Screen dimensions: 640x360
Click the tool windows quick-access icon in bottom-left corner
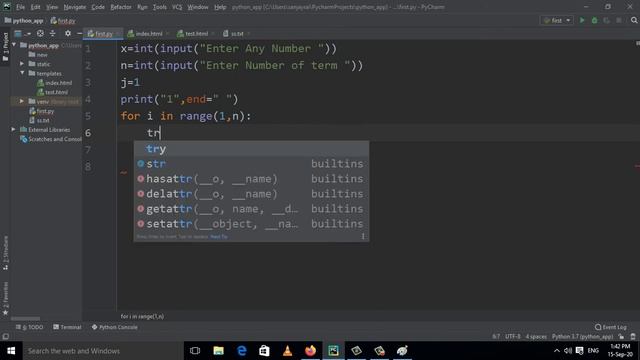click(5, 336)
